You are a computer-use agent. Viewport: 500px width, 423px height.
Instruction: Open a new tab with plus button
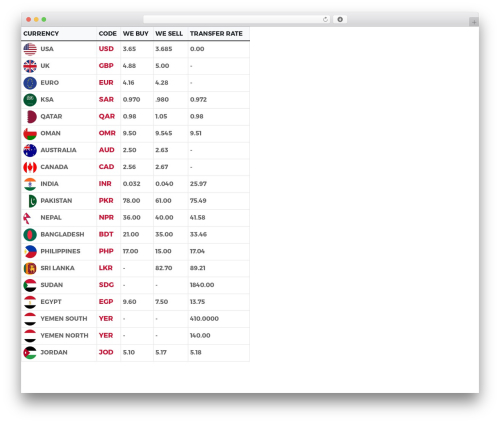click(474, 22)
